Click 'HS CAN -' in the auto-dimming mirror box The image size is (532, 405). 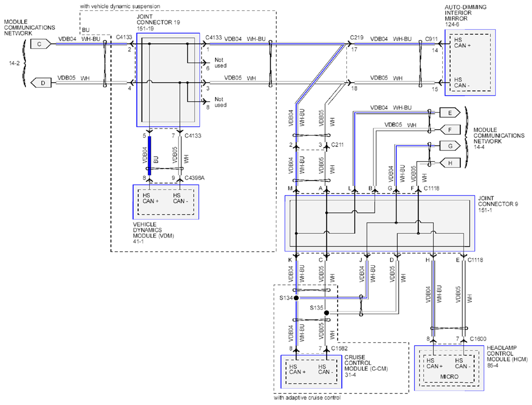(462, 82)
